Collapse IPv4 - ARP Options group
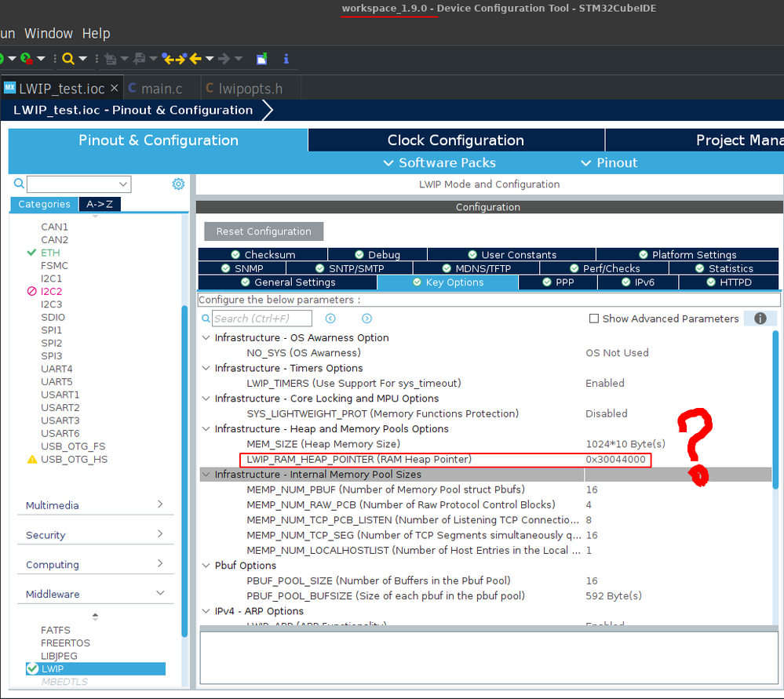Image resolution: width=784 pixels, height=699 pixels. pos(206,611)
